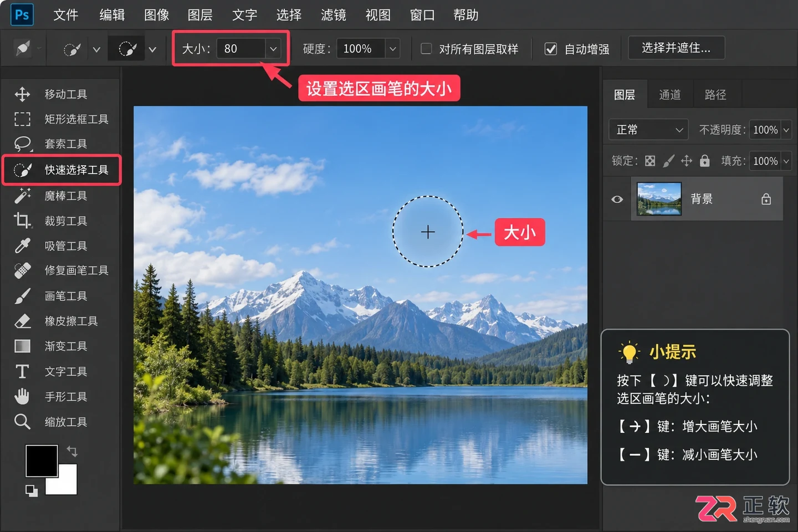Open the 编辑 menu
The width and height of the screenshot is (798, 532).
tap(111, 15)
